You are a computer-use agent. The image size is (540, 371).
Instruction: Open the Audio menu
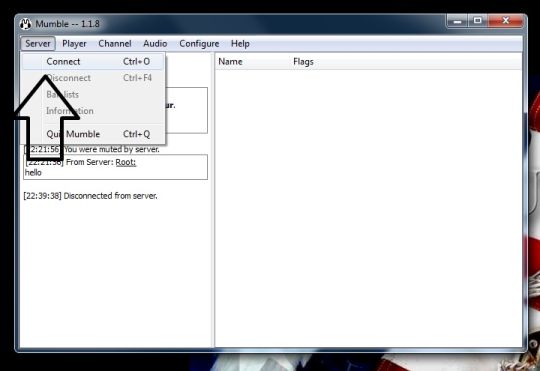pos(155,44)
